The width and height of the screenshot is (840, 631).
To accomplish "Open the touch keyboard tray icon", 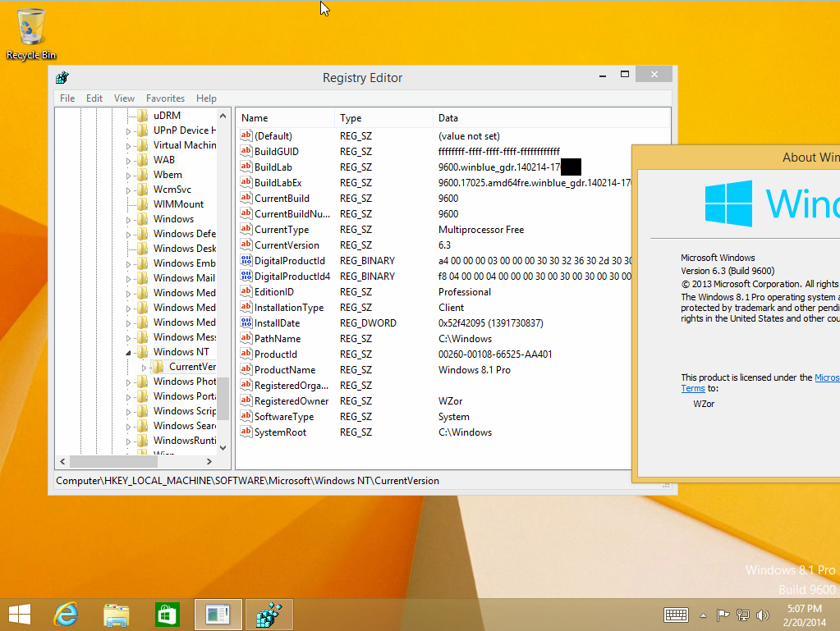I will coord(676,615).
